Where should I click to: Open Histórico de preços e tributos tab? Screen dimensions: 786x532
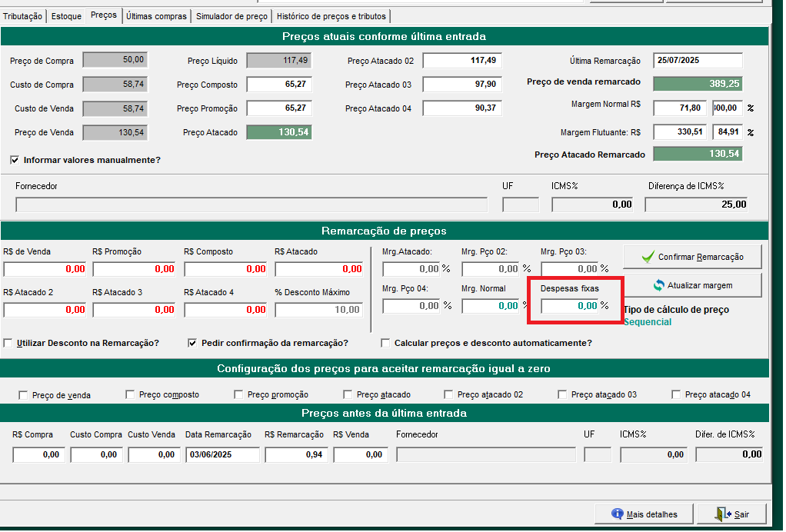pos(331,16)
